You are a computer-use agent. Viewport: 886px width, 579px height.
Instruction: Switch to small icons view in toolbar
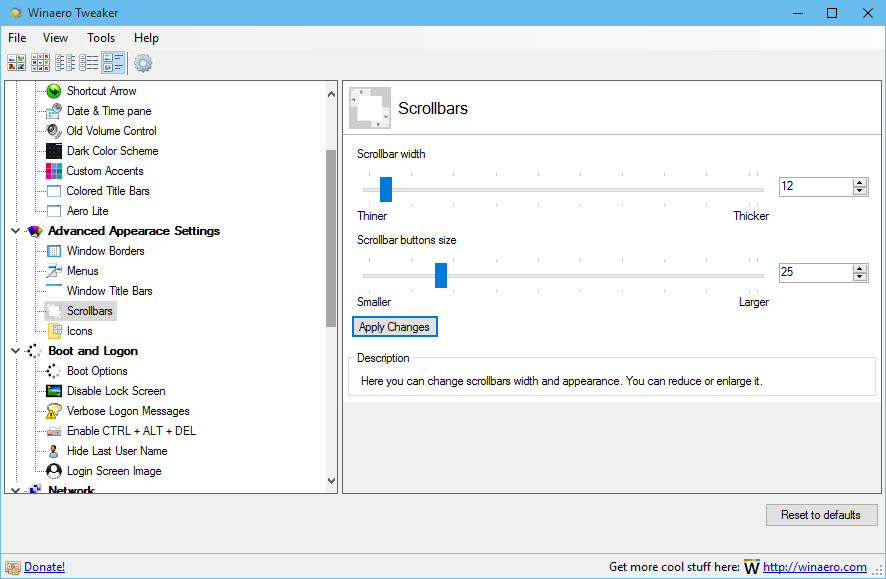coord(65,63)
